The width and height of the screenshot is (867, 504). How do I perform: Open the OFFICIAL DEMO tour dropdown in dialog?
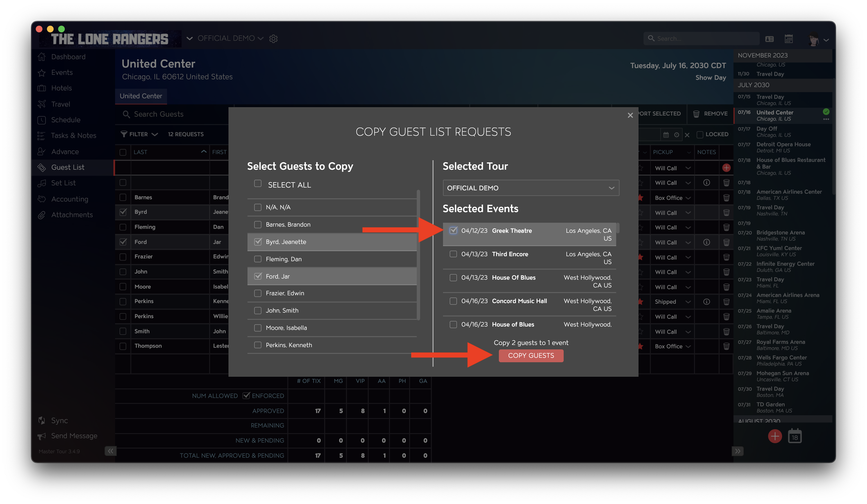(531, 188)
